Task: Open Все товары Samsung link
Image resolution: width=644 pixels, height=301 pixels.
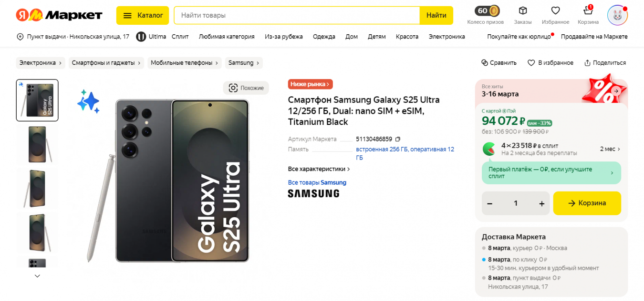Action: [317, 182]
